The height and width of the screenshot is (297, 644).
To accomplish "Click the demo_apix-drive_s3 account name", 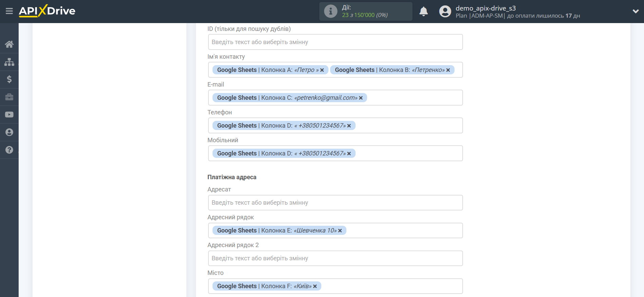I will [x=485, y=8].
